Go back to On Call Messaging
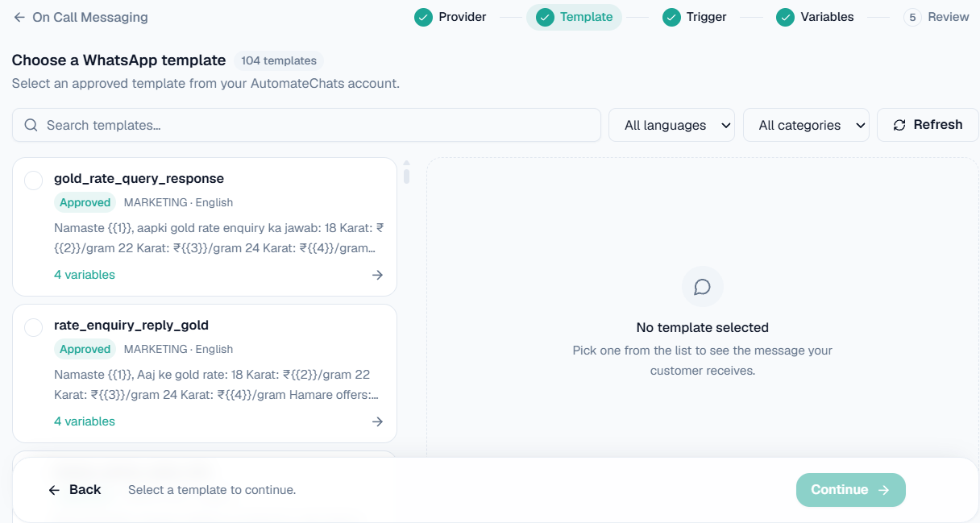This screenshot has height=523, width=980. (81, 17)
